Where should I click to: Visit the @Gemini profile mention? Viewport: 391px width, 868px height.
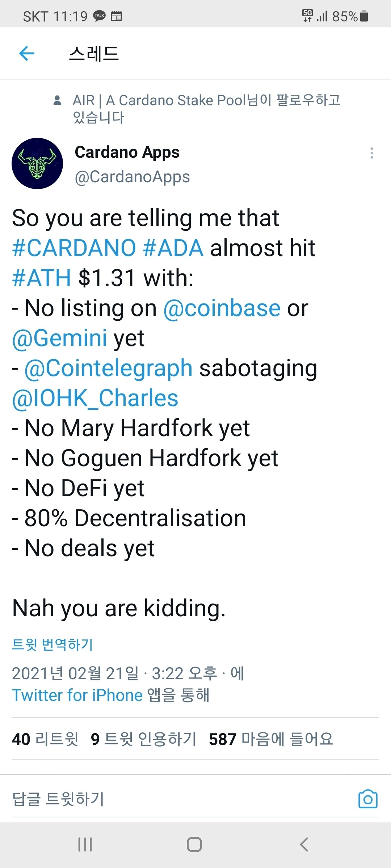59,338
